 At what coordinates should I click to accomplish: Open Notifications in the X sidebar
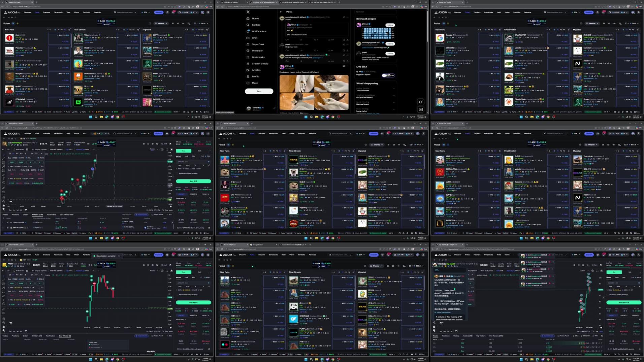pyautogui.click(x=259, y=31)
